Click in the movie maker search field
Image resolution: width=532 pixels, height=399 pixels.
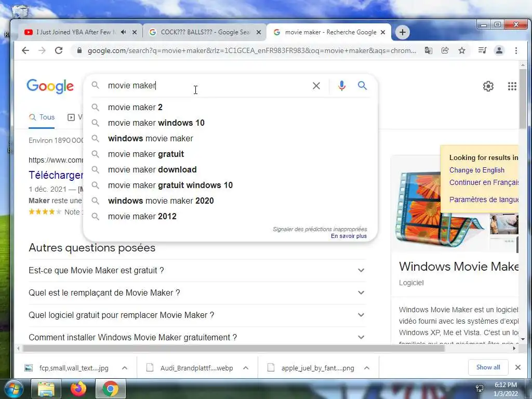tap(207, 86)
